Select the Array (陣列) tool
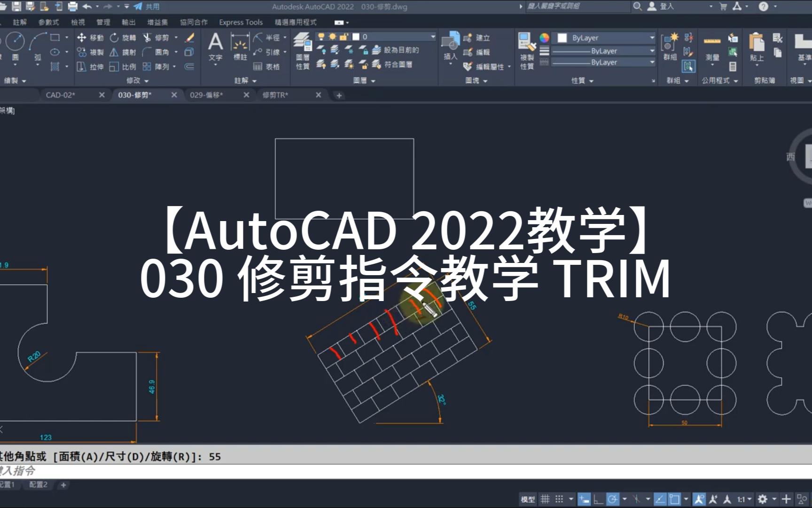The image size is (812, 508). coord(156,67)
